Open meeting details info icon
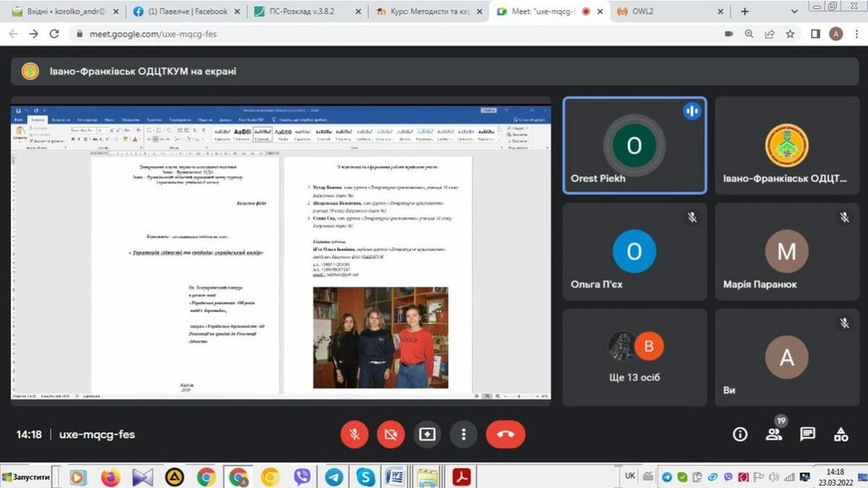This screenshot has height=488, width=868. pos(740,435)
